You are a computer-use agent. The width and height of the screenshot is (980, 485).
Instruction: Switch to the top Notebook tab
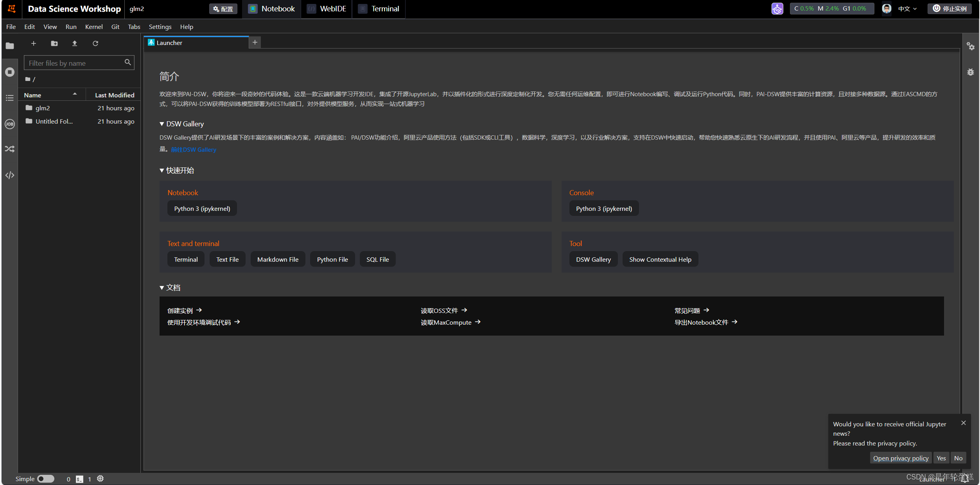tap(272, 9)
